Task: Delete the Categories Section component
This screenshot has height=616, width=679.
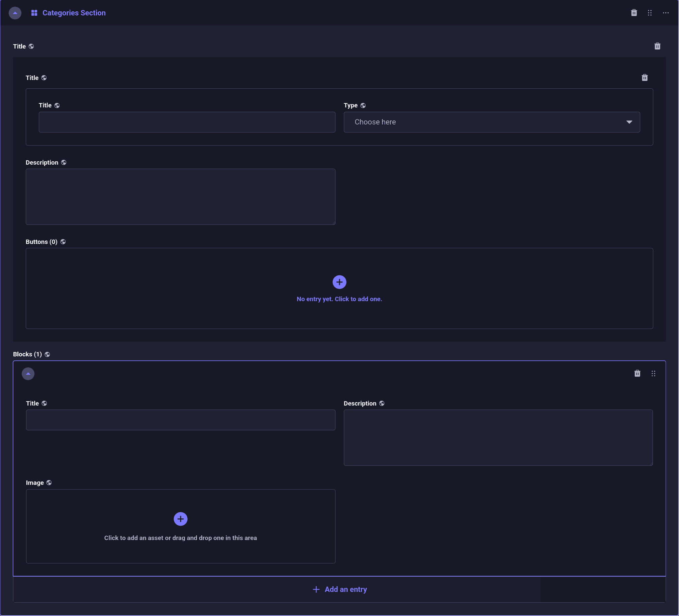Action: click(634, 13)
